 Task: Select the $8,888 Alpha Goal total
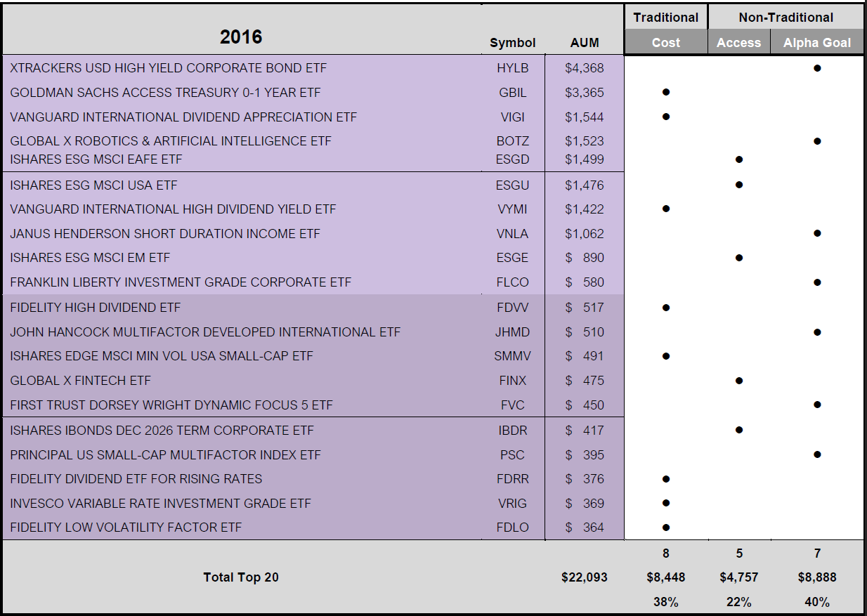coord(817,577)
